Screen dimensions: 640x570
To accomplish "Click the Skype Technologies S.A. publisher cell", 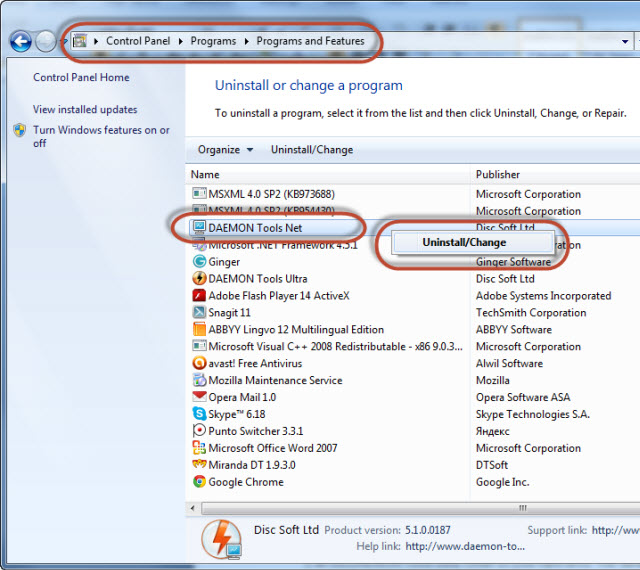I will pyautogui.click(x=533, y=414).
